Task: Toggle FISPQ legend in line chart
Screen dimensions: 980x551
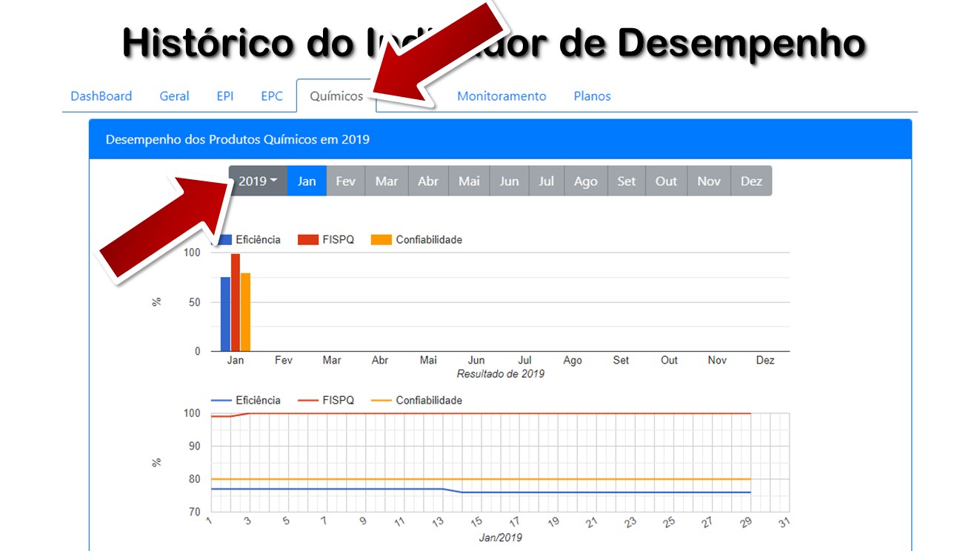Action: pos(326,401)
